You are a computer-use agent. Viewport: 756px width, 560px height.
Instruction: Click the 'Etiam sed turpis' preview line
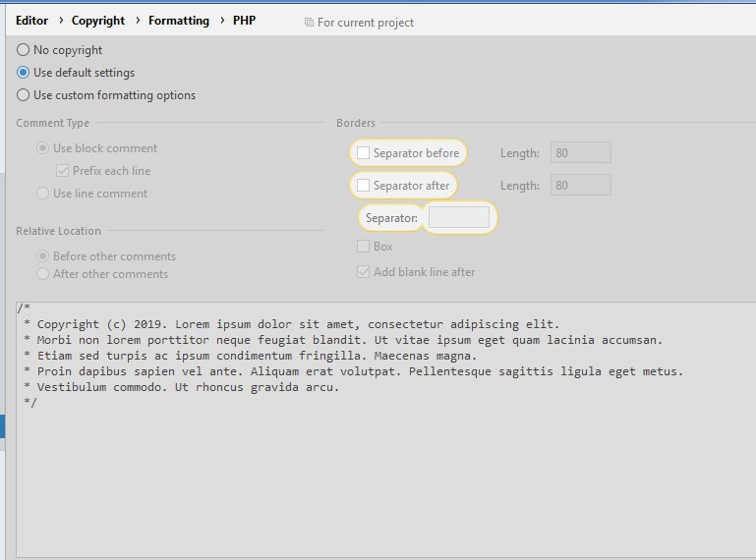[x=251, y=356]
